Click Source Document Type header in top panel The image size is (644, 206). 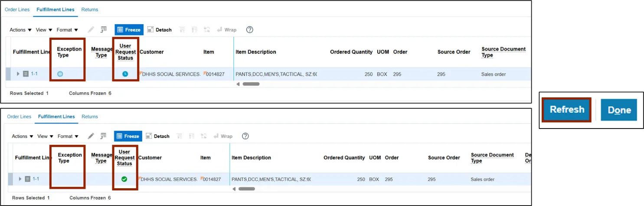coord(503,52)
